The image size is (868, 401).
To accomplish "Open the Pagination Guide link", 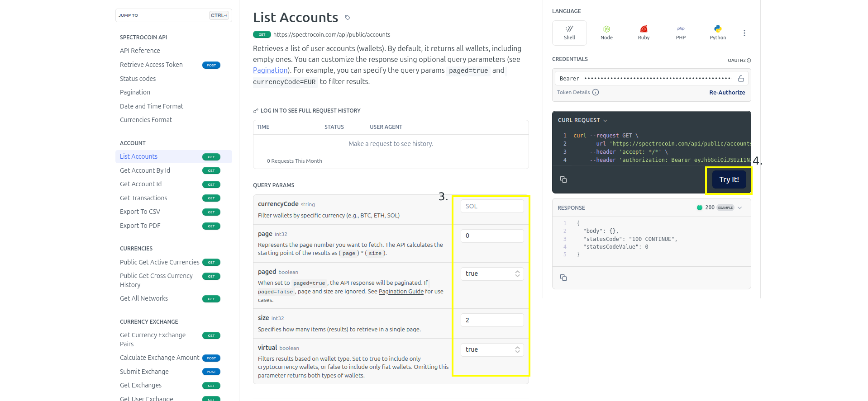I will tap(401, 292).
